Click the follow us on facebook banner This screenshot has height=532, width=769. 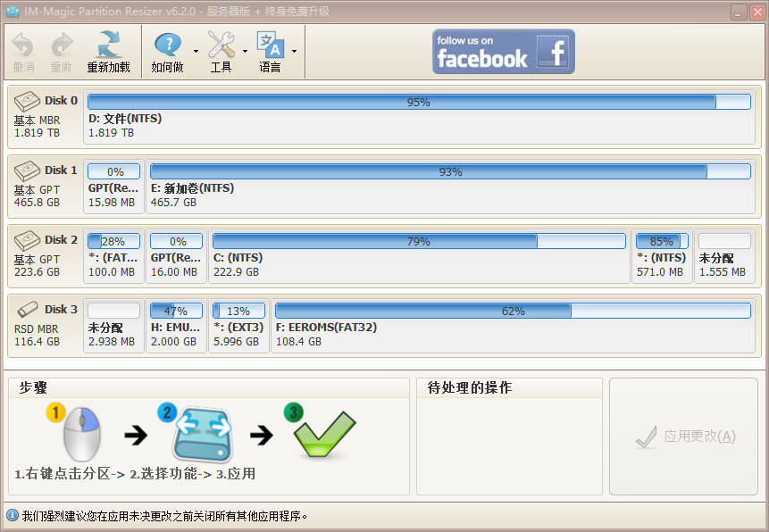click(503, 51)
